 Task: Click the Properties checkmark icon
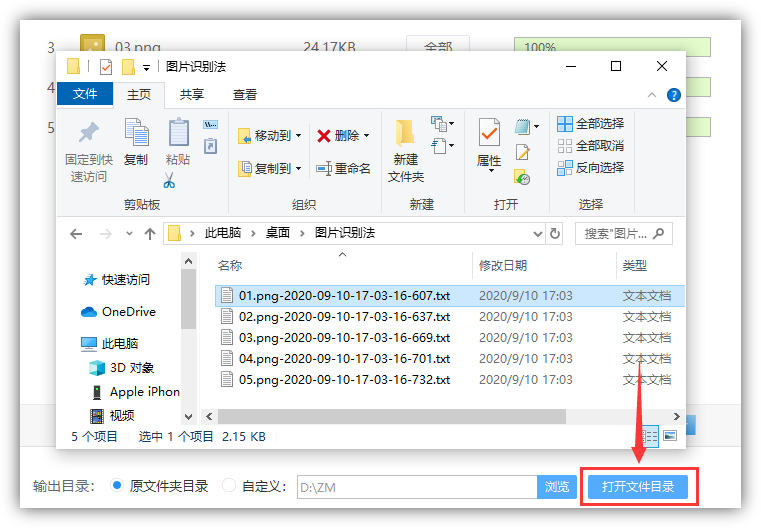pos(489,132)
